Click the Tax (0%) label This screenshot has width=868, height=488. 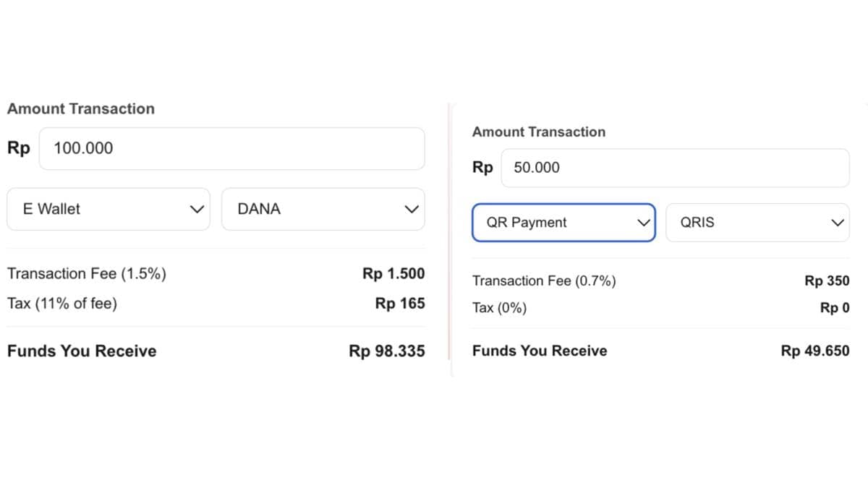(x=500, y=308)
